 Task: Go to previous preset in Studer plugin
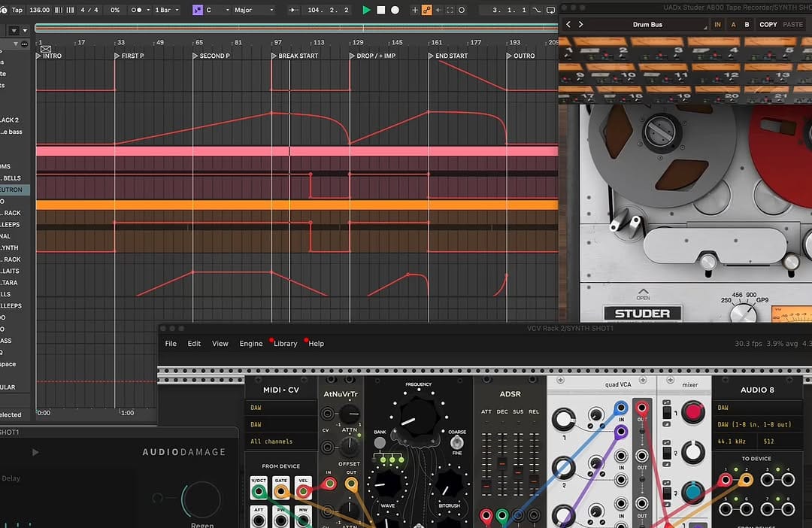pos(568,24)
